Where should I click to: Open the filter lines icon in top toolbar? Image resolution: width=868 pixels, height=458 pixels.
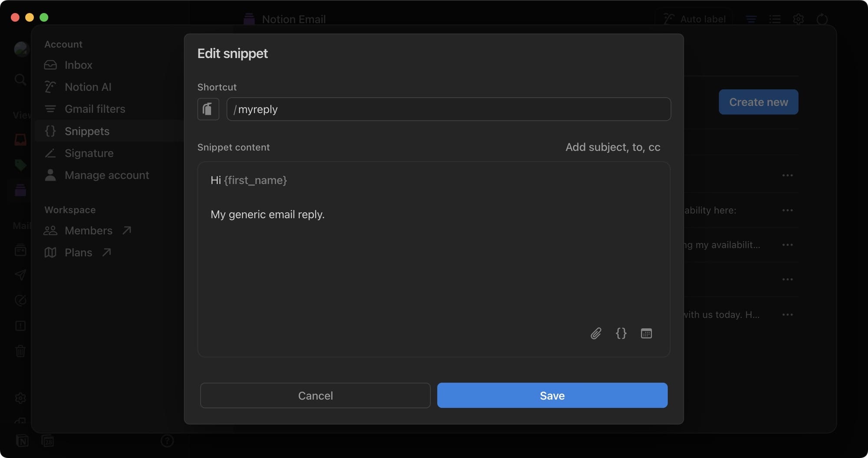click(x=751, y=19)
